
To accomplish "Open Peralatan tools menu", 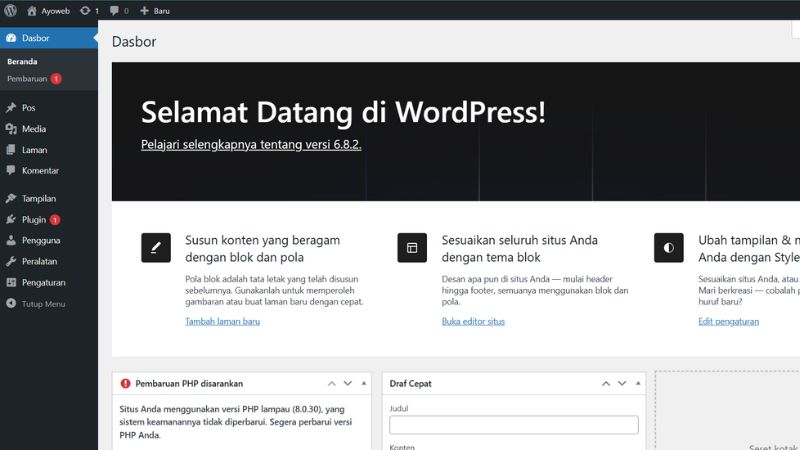I will [x=38, y=261].
